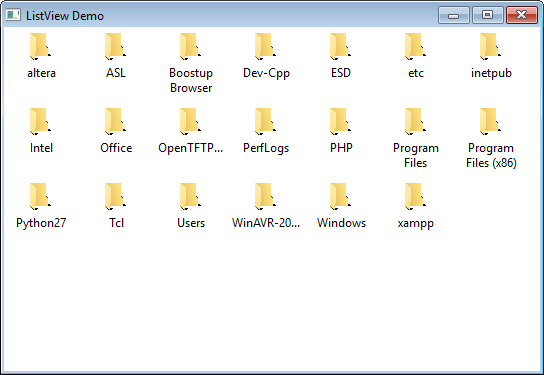The width and height of the screenshot is (544, 375).
Task: Select the Office folder icon
Action: click(x=116, y=121)
